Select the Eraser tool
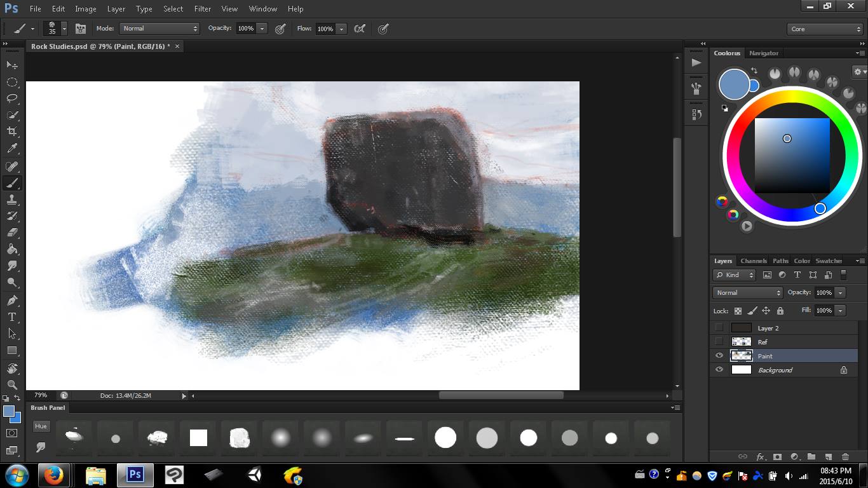Image resolution: width=868 pixels, height=488 pixels. [x=11, y=233]
